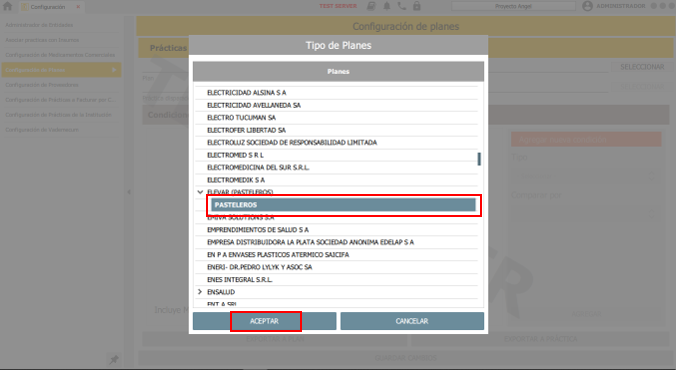Select the ENSALUD row text
Viewport: 676px width, 371px height.
[221, 292]
